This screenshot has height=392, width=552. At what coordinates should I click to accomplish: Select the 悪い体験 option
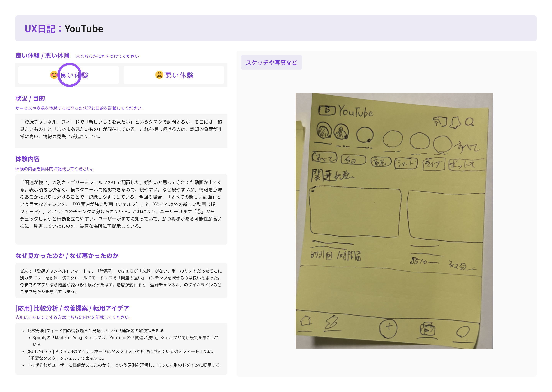pyautogui.click(x=174, y=75)
